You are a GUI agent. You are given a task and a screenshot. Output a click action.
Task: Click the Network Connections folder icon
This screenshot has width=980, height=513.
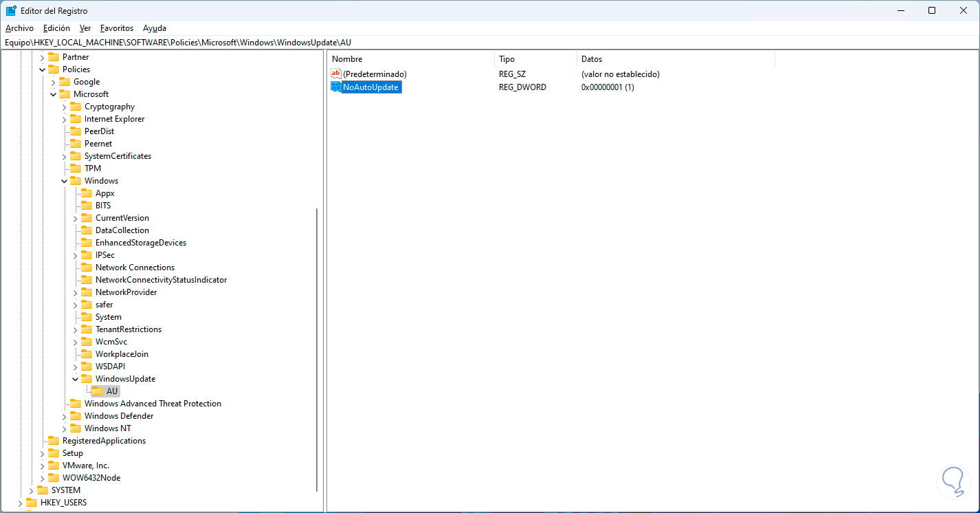point(87,268)
